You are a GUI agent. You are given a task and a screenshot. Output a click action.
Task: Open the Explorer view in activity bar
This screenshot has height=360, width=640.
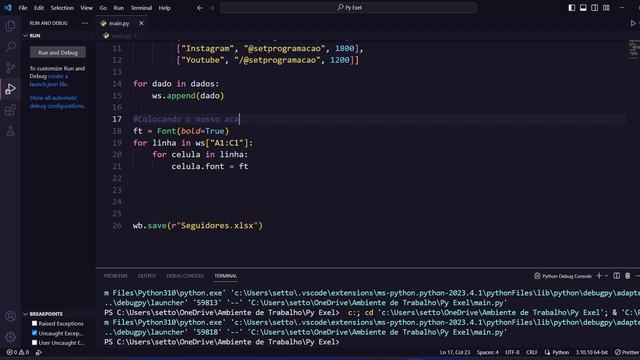click(x=10, y=25)
